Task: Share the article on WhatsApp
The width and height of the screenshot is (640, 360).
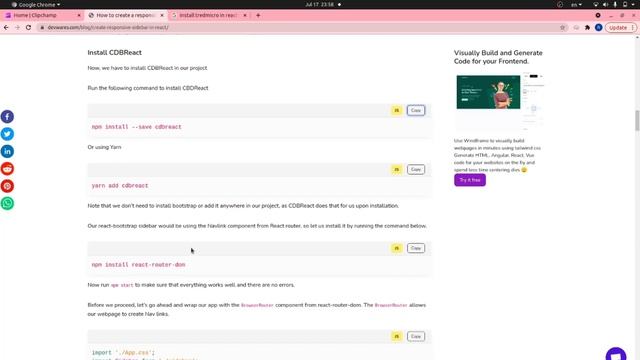Action: click(7, 203)
